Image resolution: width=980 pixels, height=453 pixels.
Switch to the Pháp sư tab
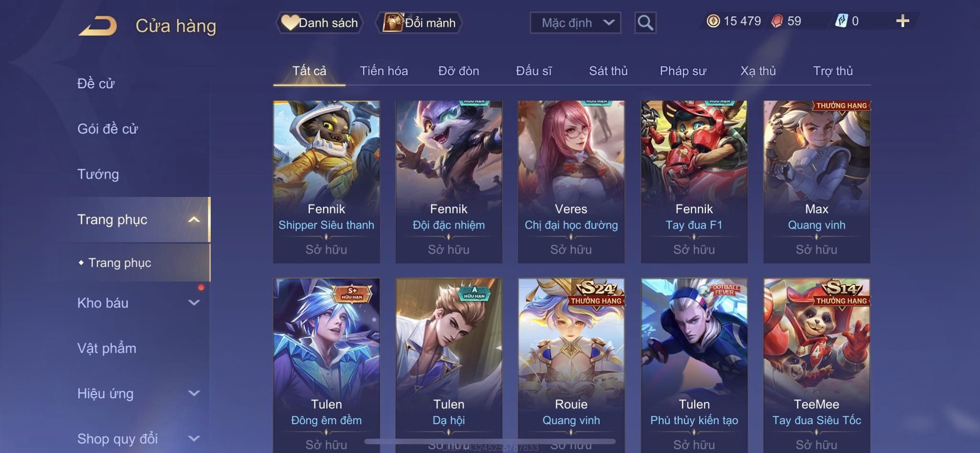[x=683, y=71]
